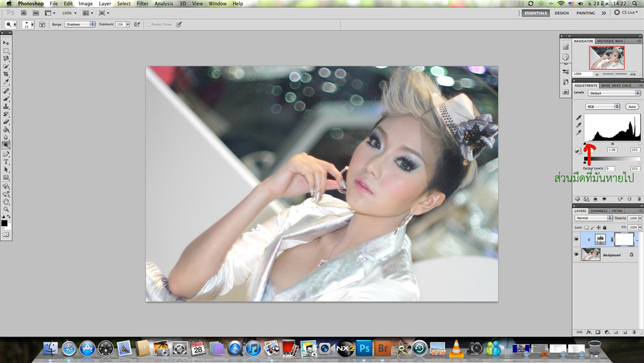The width and height of the screenshot is (644, 363).
Task: Select the Hand tool
Action: point(6,202)
